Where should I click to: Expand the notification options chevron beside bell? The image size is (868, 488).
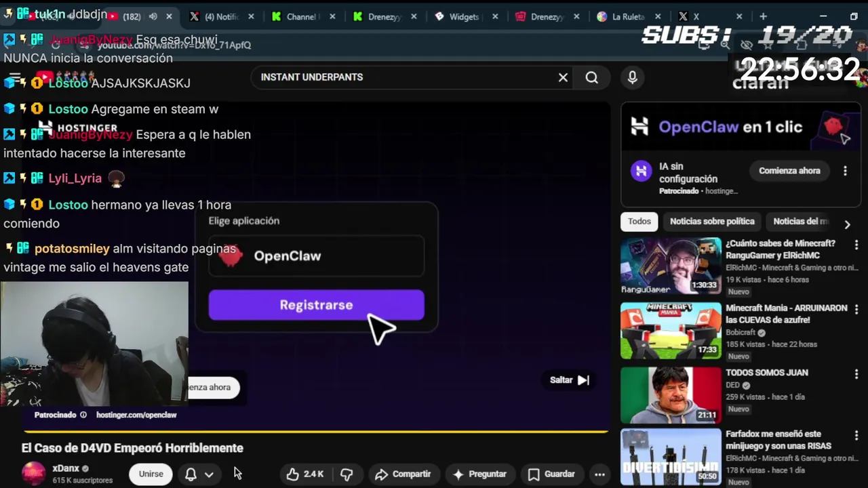tap(209, 474)
